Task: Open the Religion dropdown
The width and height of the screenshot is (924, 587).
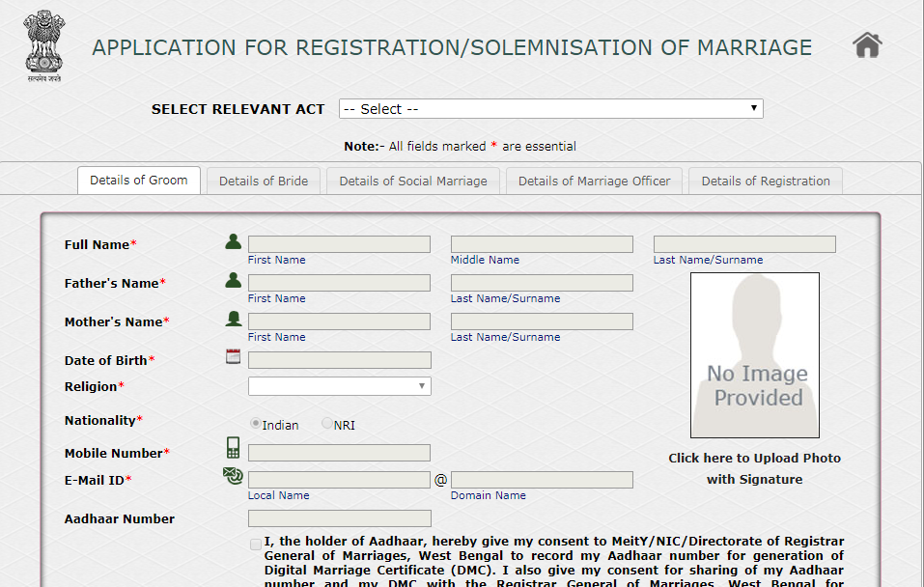Action: point(339,385)
